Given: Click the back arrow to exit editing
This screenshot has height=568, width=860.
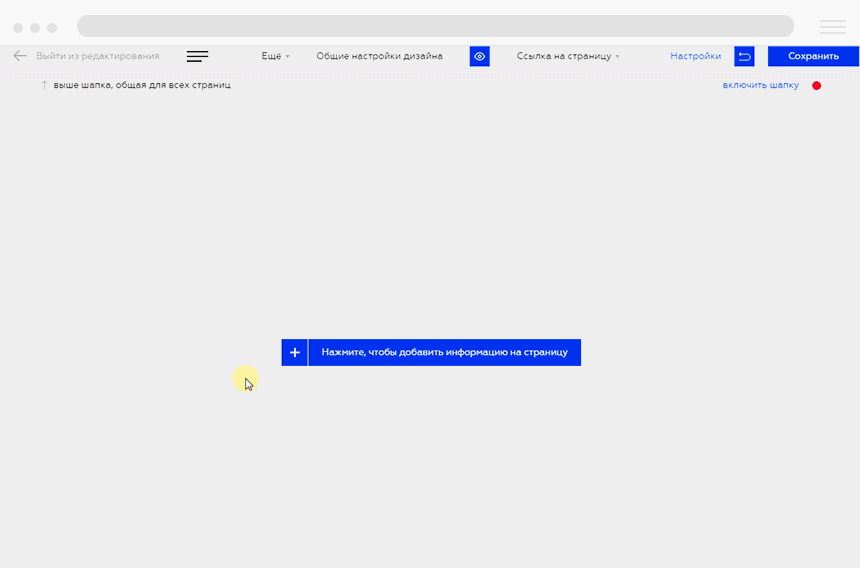Looking at the screenshot, I should pos(20,56).
